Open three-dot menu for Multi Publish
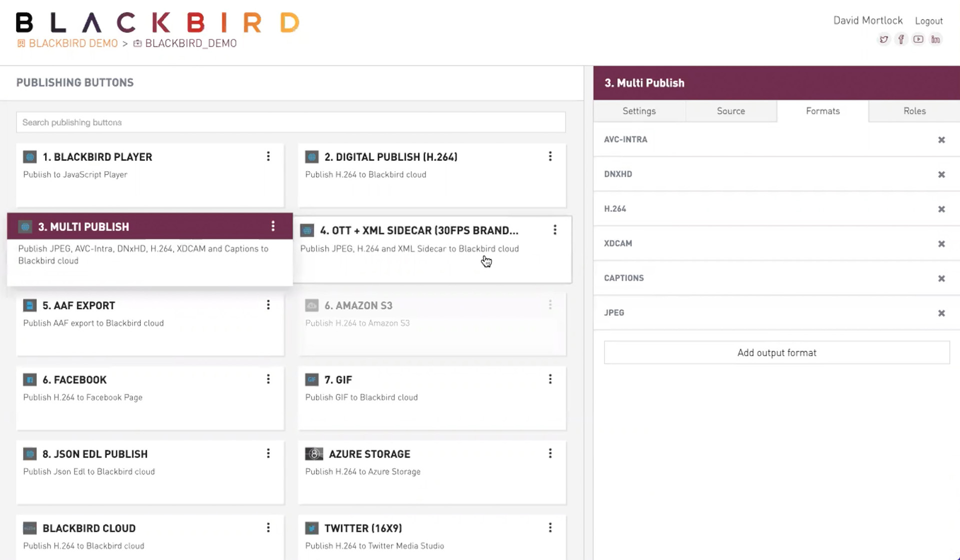The image size is (960, 560). click(x=273, y=226)
